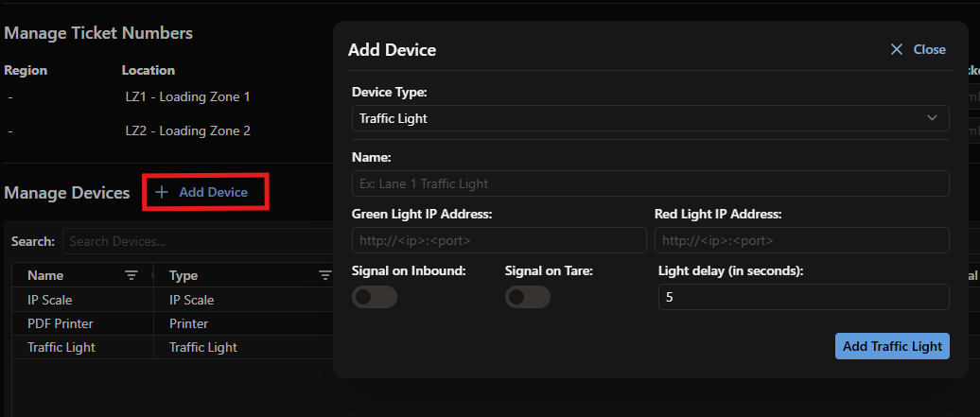Open the Type column filter icon
Viewport: 980px width, 417px height.
coord(325,275)
